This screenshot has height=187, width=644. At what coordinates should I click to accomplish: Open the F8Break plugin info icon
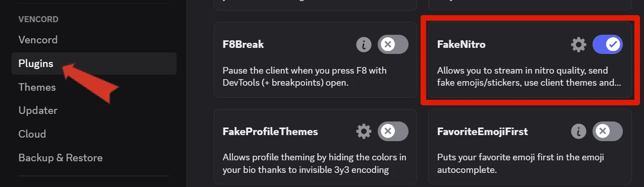(x=364, y=44)
